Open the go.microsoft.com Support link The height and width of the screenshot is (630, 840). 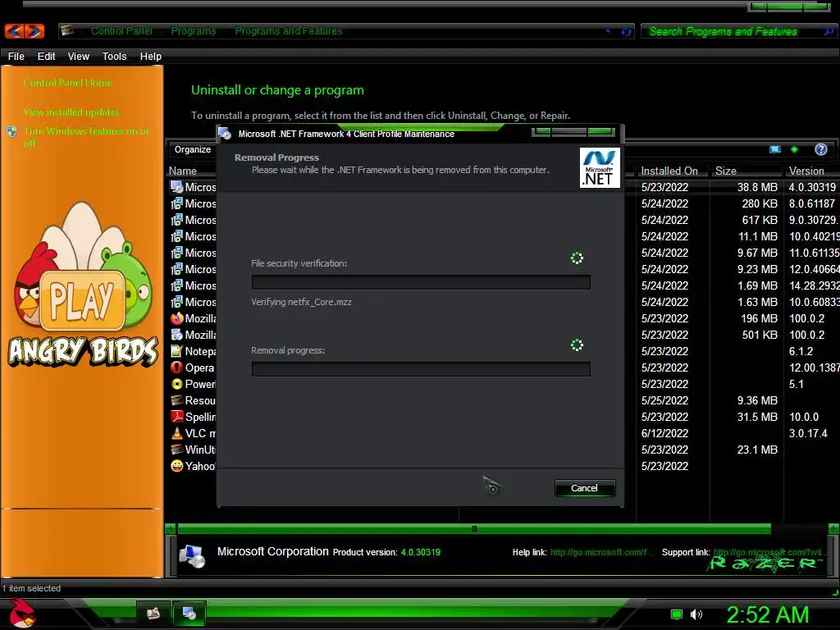tap(769, 552)
